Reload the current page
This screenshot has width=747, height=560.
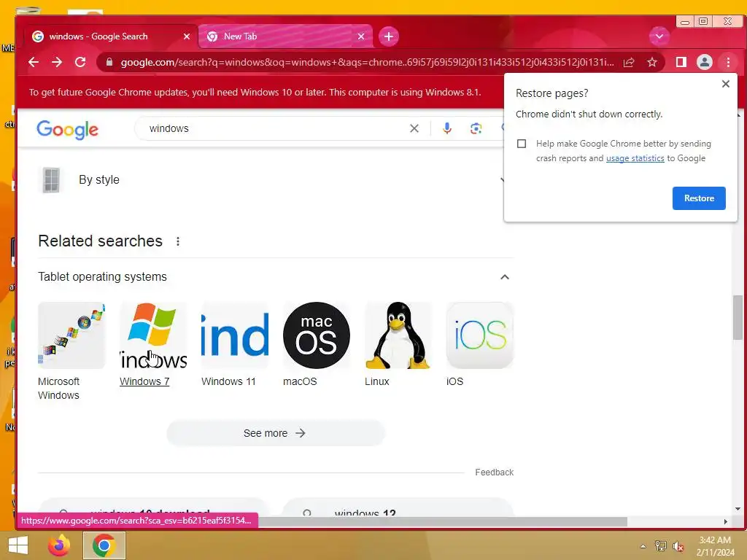click(x=80, y=62)
